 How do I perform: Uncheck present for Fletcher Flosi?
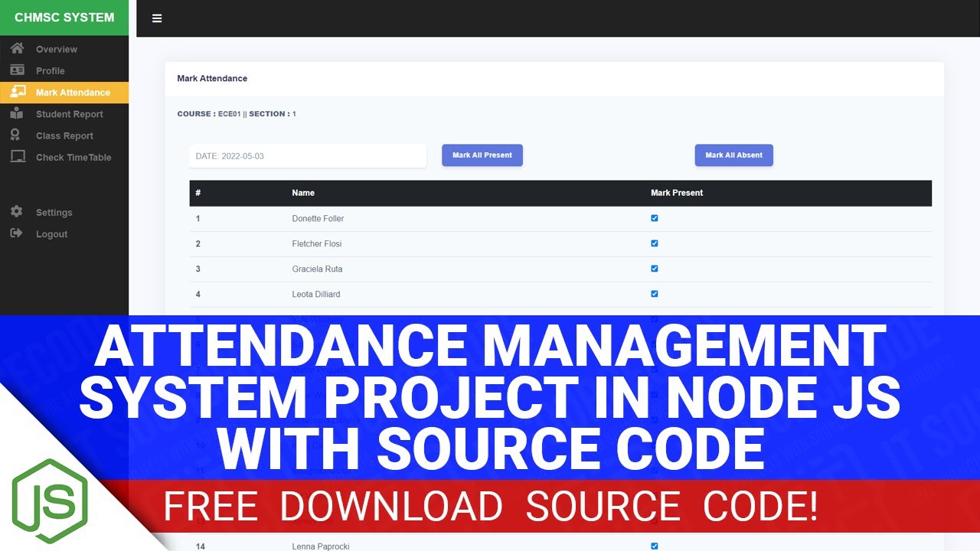click(655, 243)
